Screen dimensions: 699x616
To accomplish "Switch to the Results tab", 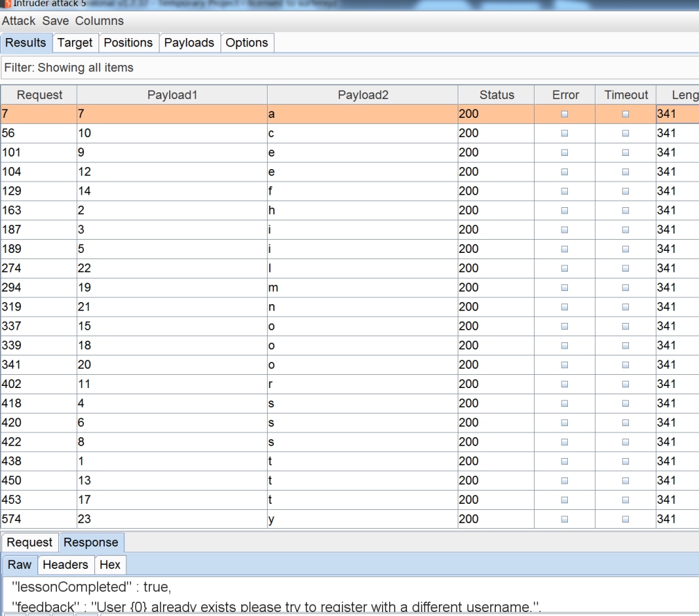I will (x=26, y=43).
